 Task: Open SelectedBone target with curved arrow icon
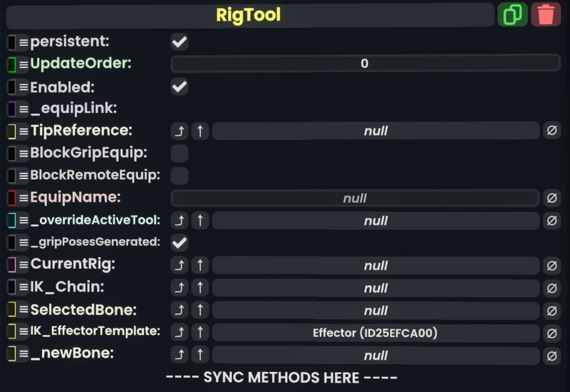180,311
